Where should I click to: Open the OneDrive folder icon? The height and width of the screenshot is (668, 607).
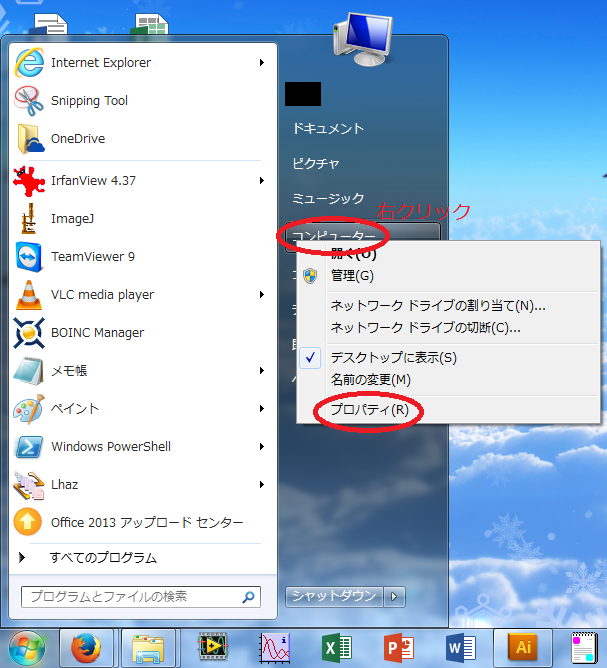tap(30, 139)
